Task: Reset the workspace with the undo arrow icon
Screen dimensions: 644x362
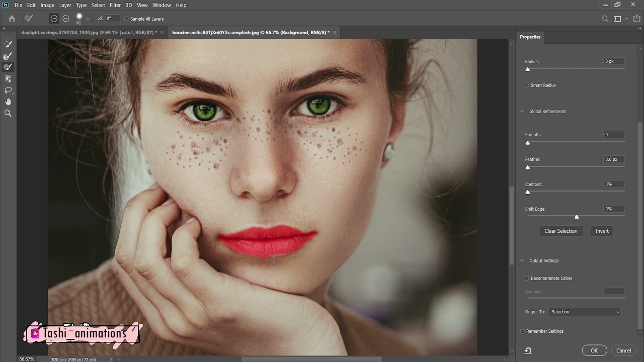Action: 528,350
